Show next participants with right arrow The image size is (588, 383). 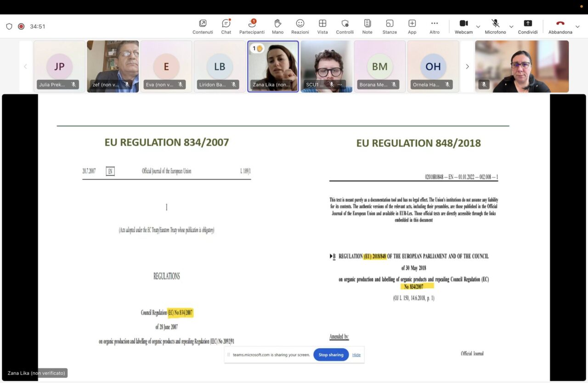click(467, 66)
